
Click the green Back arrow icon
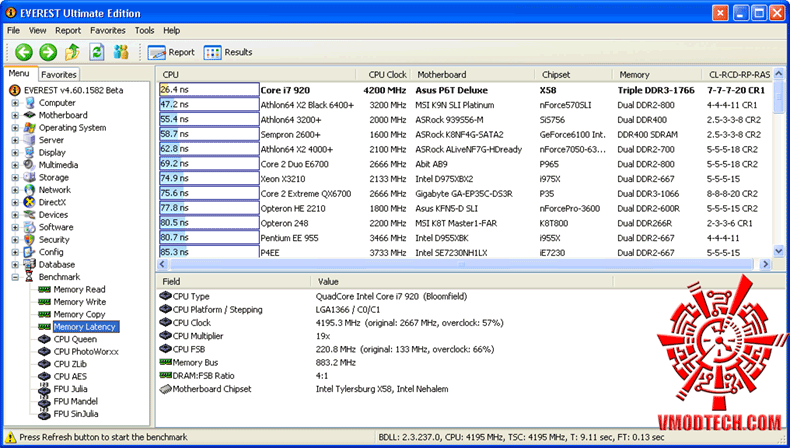(23, 52)
